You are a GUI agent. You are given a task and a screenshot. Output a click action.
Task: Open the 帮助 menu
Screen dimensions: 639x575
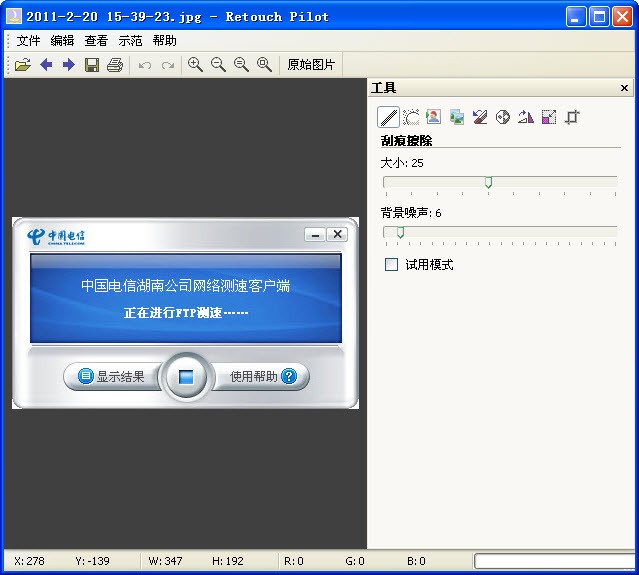(165, 41)
